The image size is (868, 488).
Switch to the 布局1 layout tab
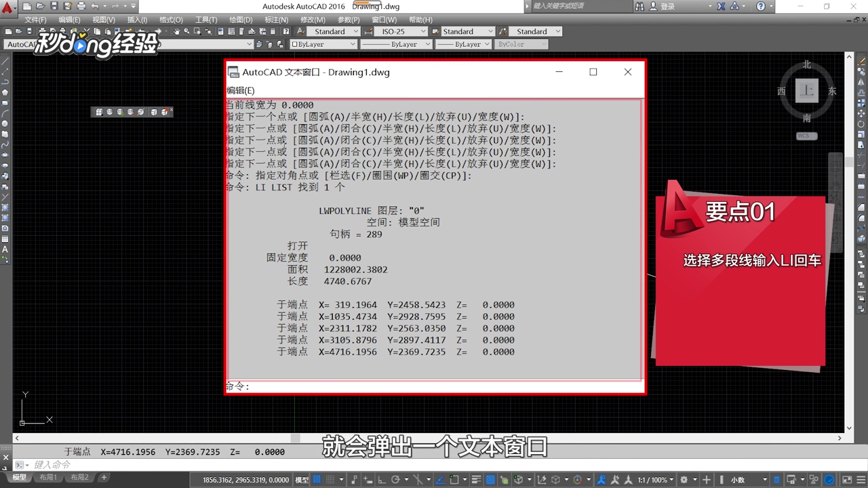click(x=48, y=477)
